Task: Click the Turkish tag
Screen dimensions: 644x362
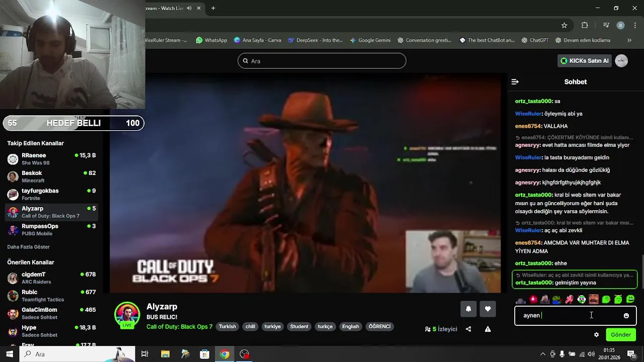Action: [227, 327]
